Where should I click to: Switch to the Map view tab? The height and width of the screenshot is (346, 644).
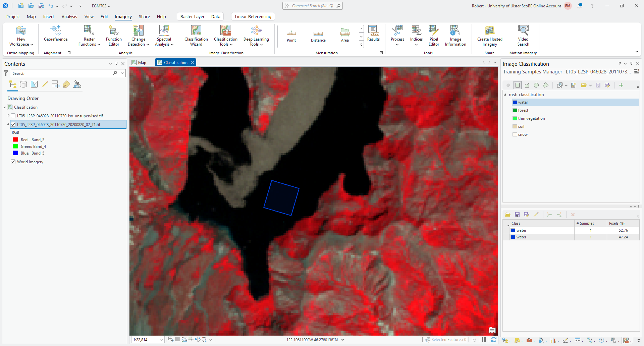[139, 63]
